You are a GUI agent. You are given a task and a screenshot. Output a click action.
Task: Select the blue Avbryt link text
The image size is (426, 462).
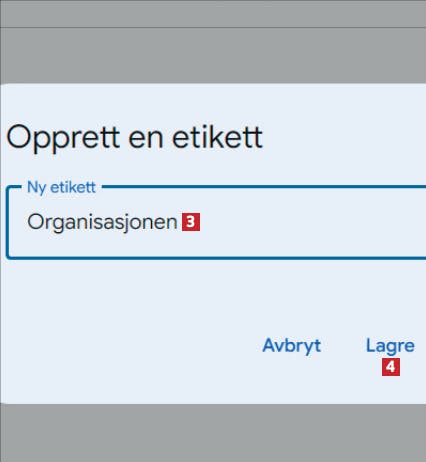292,346
